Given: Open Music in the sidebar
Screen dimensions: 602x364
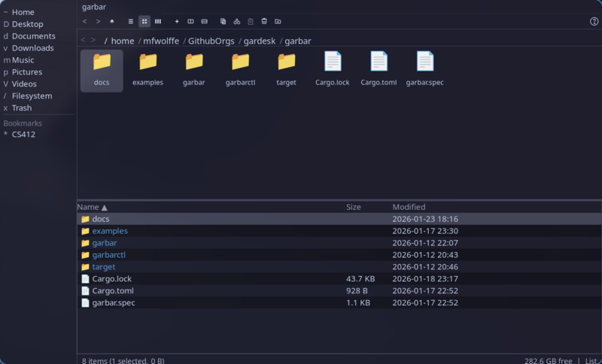Looking at the screenshot, I should [23, 60].
